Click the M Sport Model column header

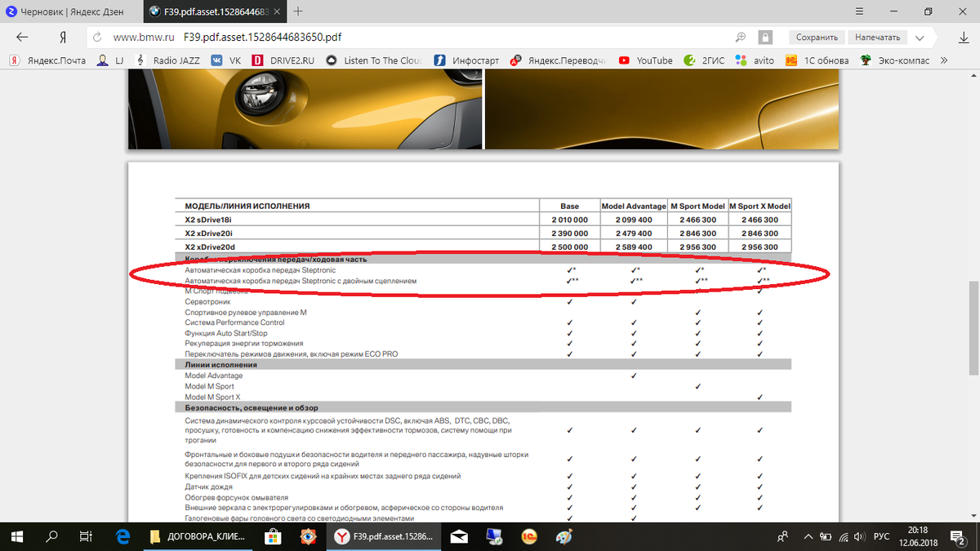[x=697, y=207]
